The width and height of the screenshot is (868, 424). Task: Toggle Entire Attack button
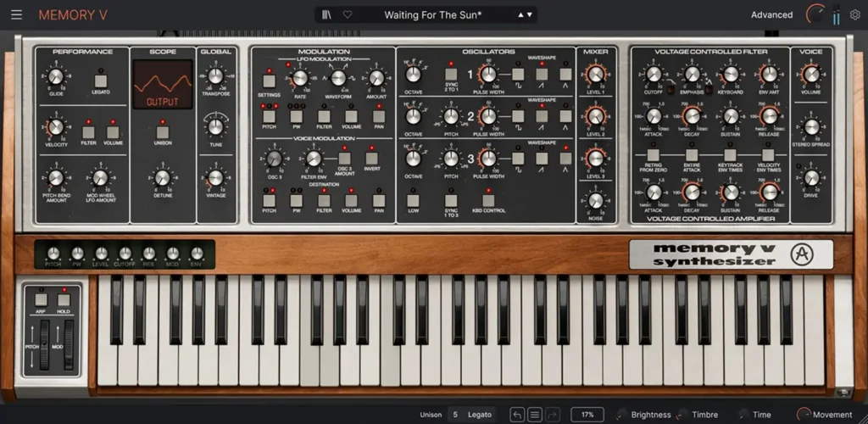tap(692, 154)
